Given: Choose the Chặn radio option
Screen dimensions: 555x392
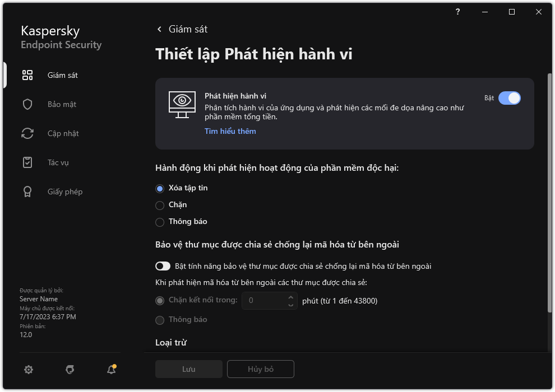Looking at the screenshot, I should 160,205.
